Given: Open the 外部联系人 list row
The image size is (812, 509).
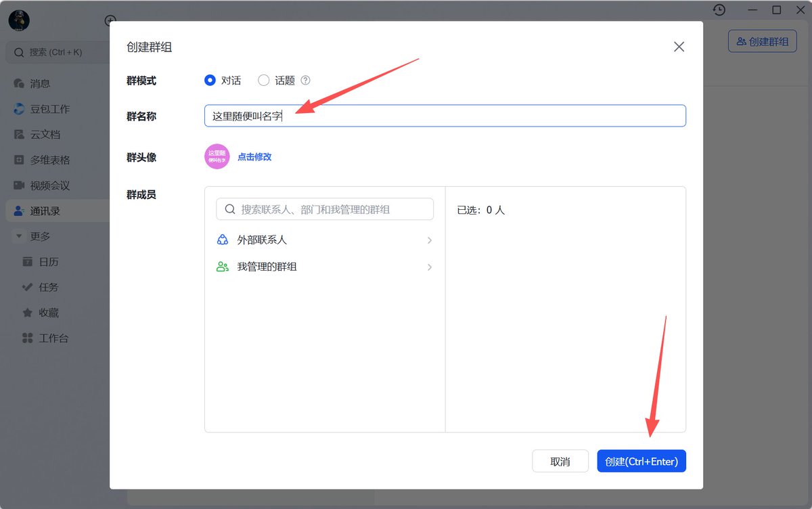Looking at the screenshot, I should (x=325, y=240).
